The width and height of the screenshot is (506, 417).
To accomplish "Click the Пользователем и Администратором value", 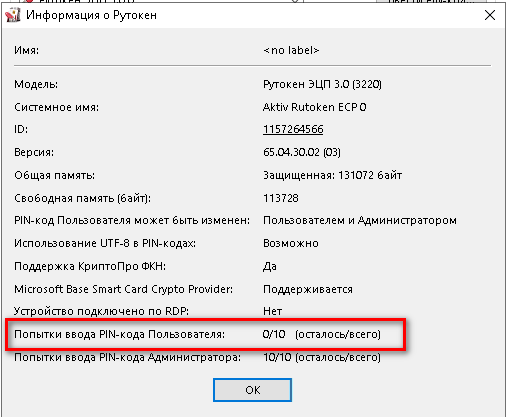I will (360, 220).
